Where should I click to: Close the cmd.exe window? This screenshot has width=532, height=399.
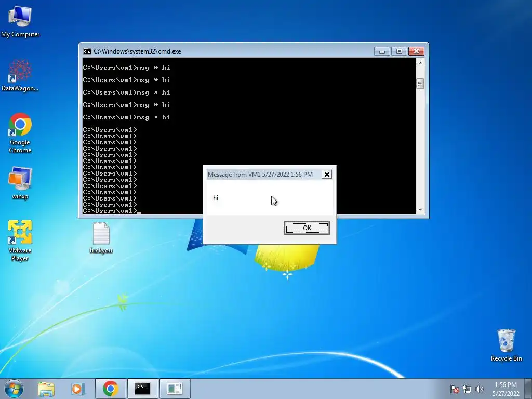point(416,51)
